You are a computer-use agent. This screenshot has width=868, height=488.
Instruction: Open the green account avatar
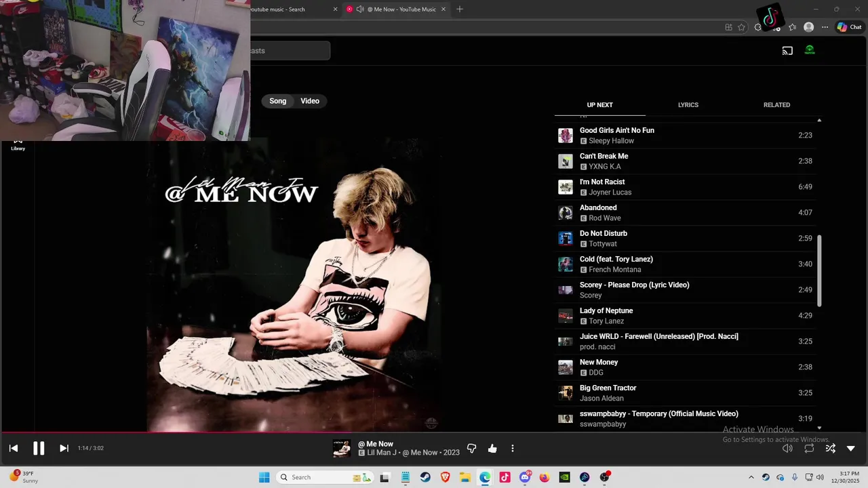tap(810, 50)
